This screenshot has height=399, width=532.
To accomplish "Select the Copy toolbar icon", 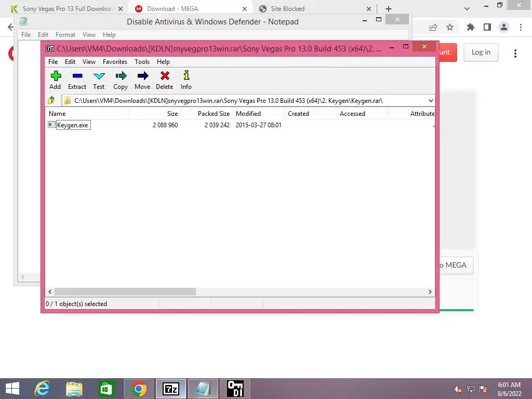I will [121, 80].
